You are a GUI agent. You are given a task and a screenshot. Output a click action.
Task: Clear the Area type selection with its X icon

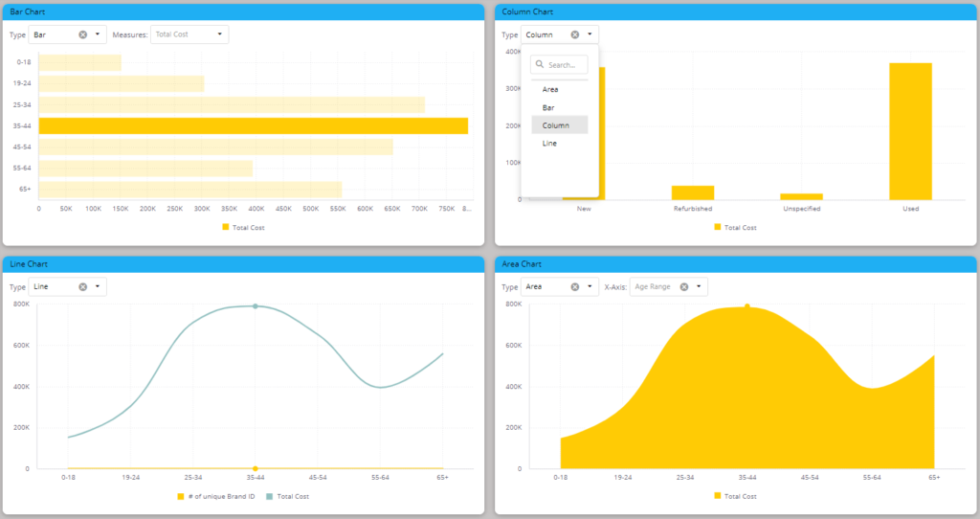click(574, 286)
